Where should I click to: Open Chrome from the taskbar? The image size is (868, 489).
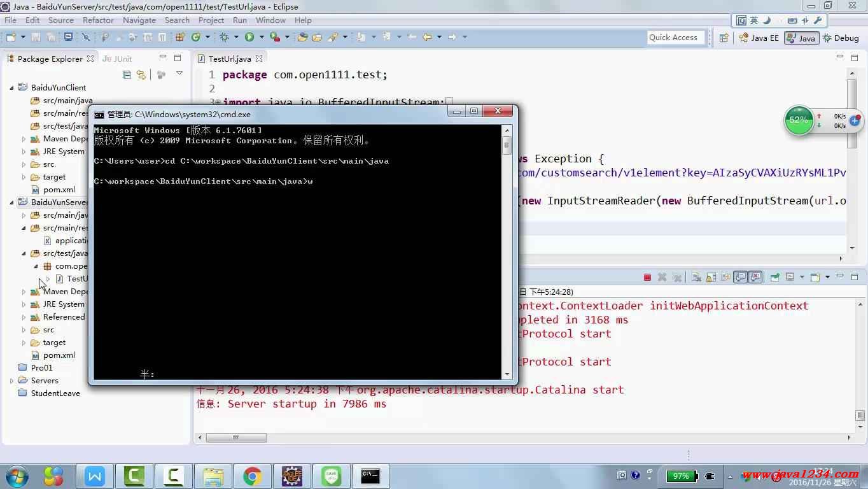pyautogui.click(x=253, y=476)
